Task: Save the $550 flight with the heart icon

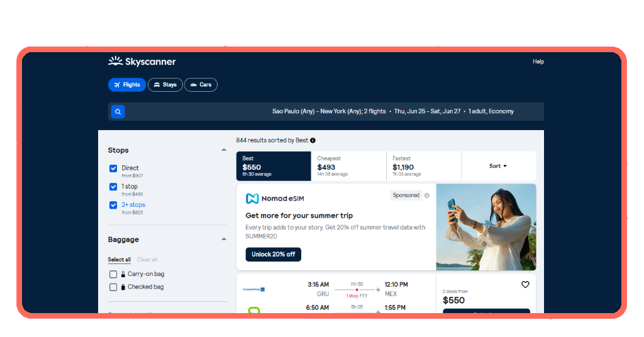Action: coord(525,284)
